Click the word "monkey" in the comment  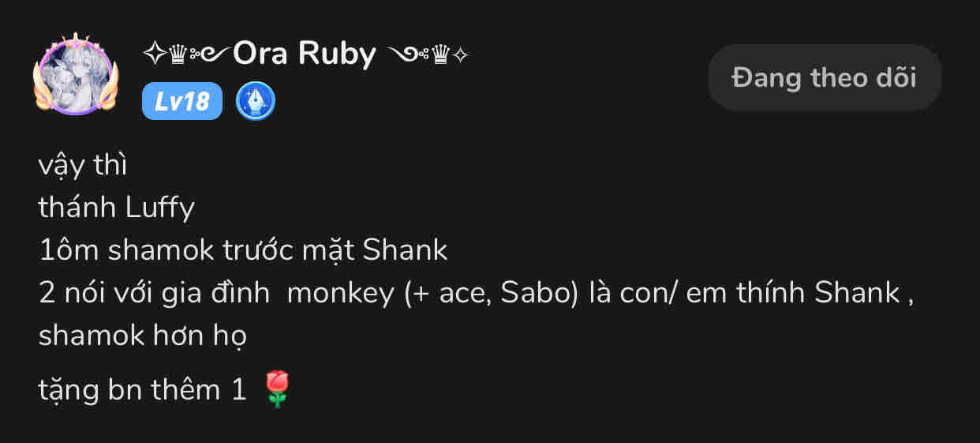[341, 293]
